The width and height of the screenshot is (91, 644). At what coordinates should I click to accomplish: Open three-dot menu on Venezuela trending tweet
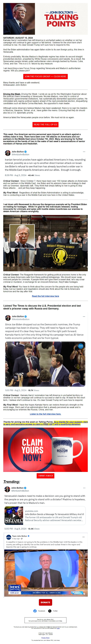(x=84, y=488)
